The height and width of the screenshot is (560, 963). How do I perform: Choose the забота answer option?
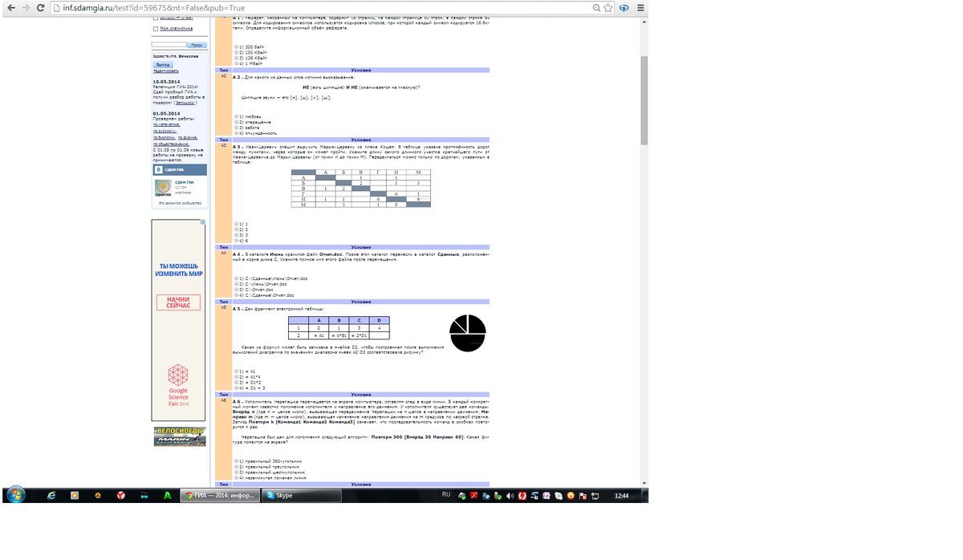pyautogui.click(x=238, y=127)
